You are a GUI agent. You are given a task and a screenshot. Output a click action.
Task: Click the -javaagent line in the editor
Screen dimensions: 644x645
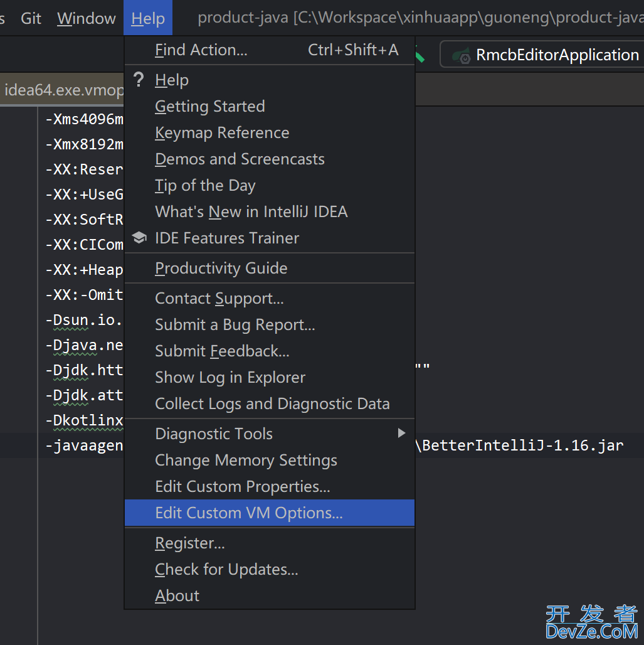[x=83, y=445]
